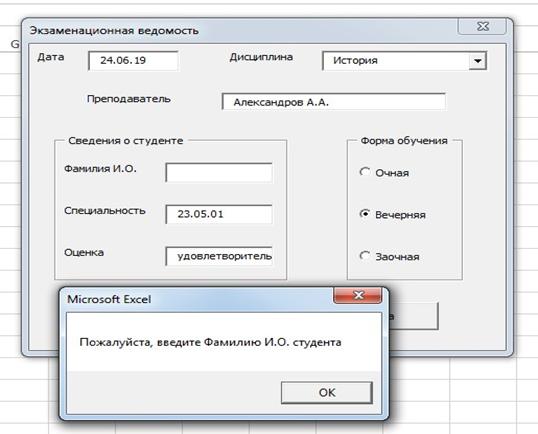Choose the Заочная radio button

coord(365,256)
